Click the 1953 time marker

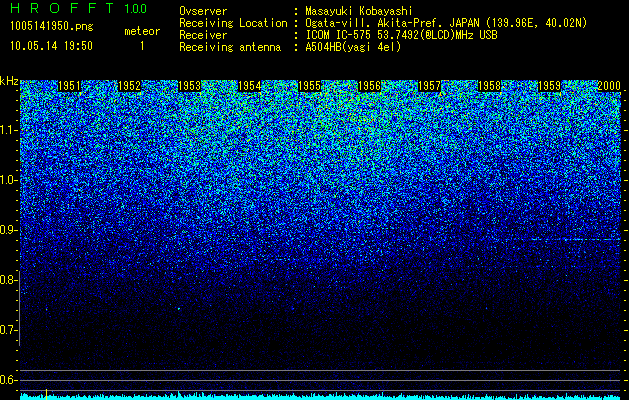tap(189, 86)
